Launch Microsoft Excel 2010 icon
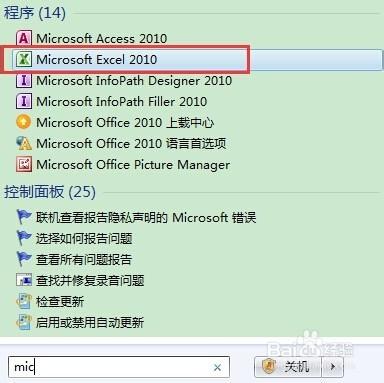 pyautogui.click(x=24, y=59)
